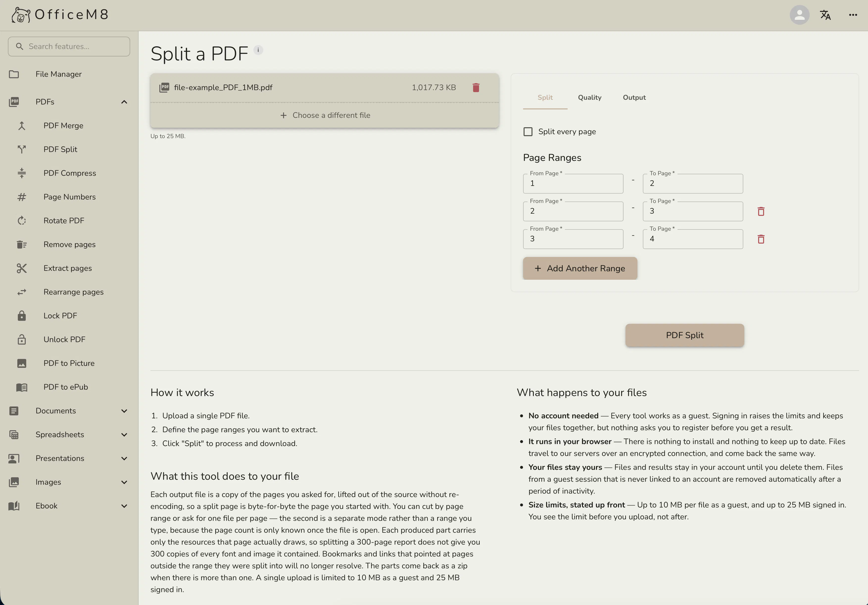Open the PDF to Picture converter
Viewport: 868px width, 605px height.
tap(69, 363)
